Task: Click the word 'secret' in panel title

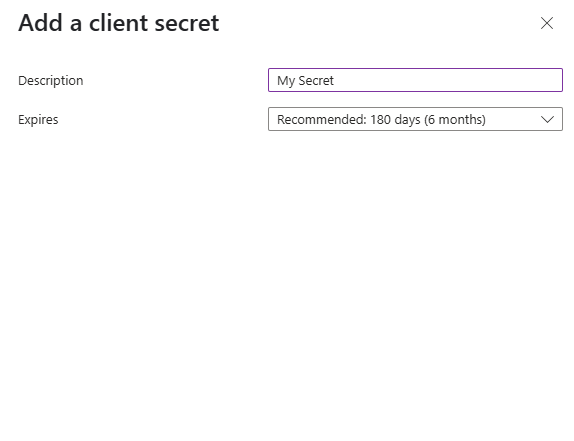Action: [187, 23]
